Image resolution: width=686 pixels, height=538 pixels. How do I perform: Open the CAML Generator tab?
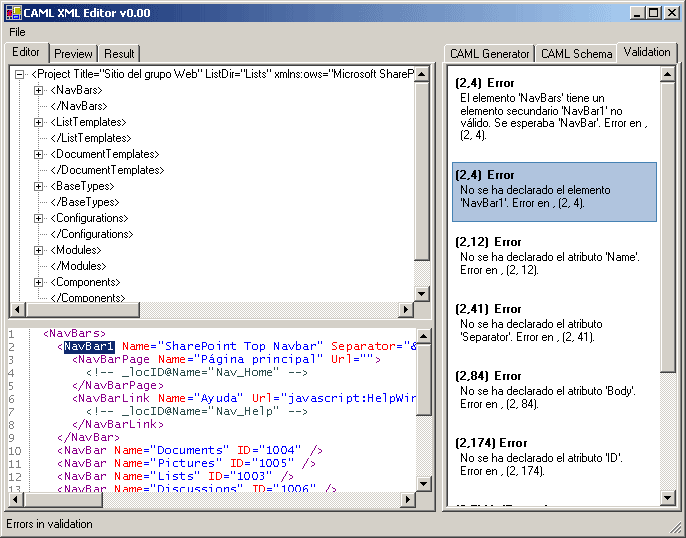click(x=490, y=54)
